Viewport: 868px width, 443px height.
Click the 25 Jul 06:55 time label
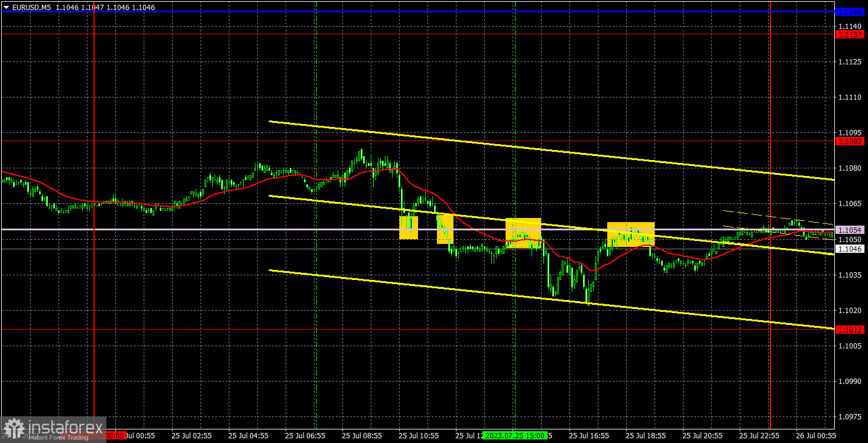(x=305, y=436)
